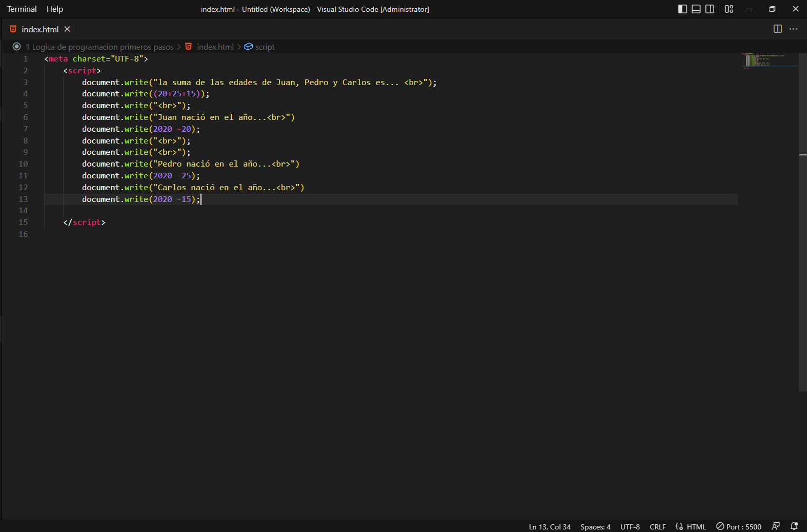This screenshot has height=532, width=807.
Task: Click line number 16 in the gutter
Action: [x=23, y=234]
